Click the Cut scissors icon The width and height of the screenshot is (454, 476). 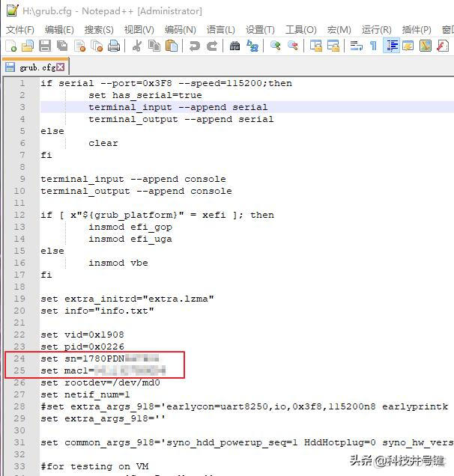click(x=137, y=46)
